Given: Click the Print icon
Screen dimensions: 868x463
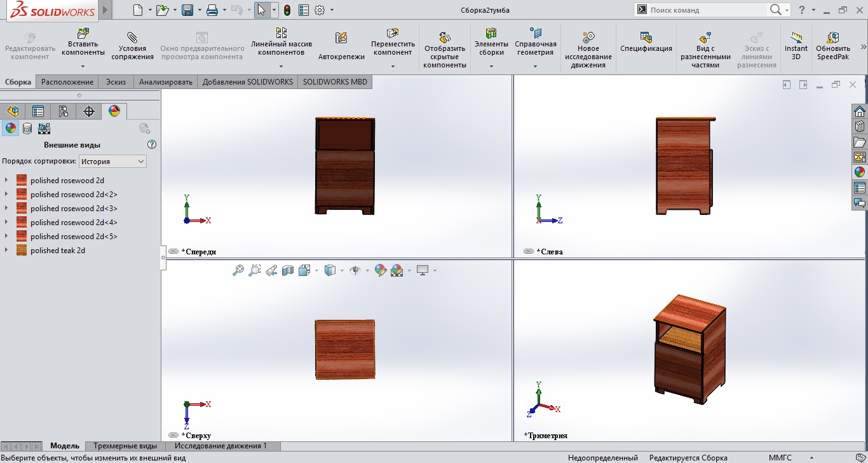Looking at the screenshot, I should pyautogui.click(x=212, y=10).
